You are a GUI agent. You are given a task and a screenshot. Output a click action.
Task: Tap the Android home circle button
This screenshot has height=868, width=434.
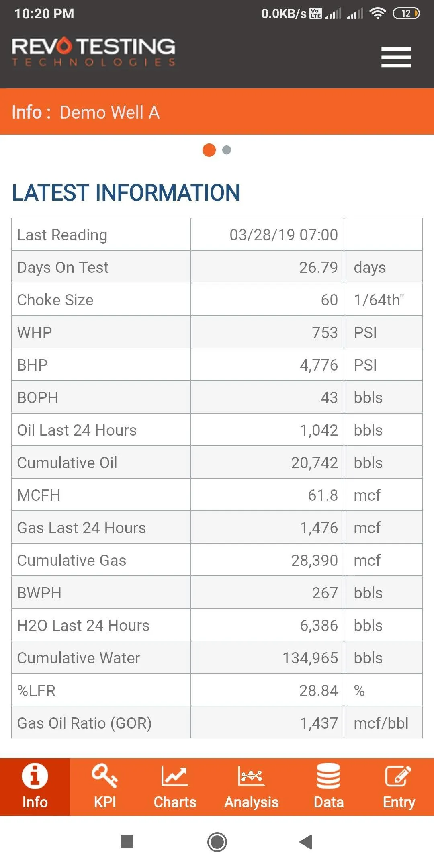(217, 842)
